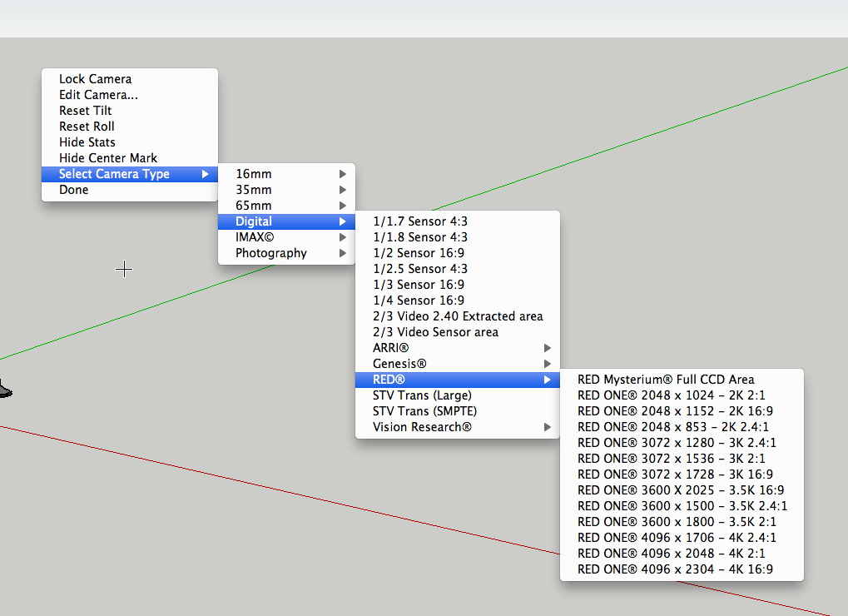This screenshot has height=616, width=848.
Task: Toggle Hide Stats option
Action: point(87,142)
